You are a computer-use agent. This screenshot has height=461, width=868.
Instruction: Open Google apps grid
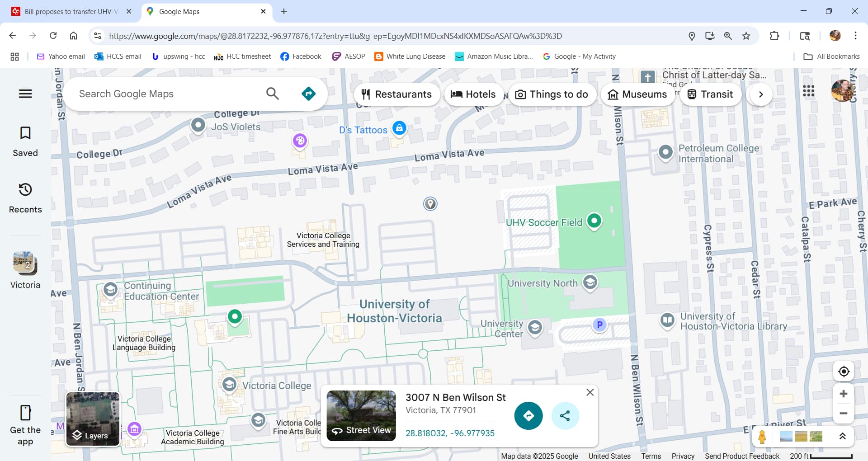(808, 91)
